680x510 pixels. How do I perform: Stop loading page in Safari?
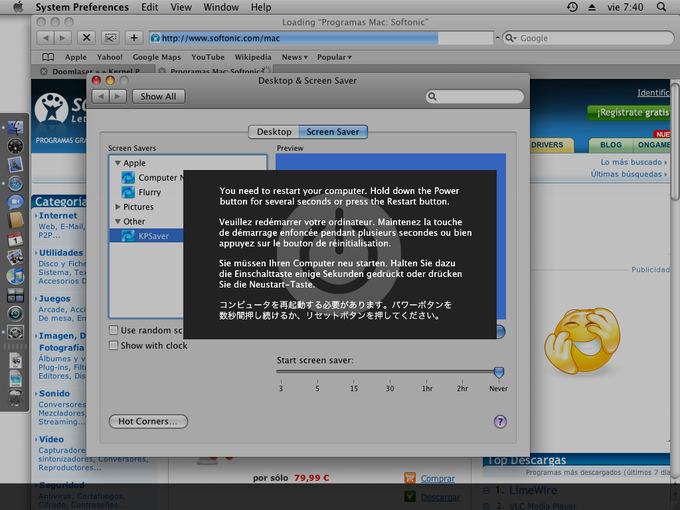click(86, 38)
